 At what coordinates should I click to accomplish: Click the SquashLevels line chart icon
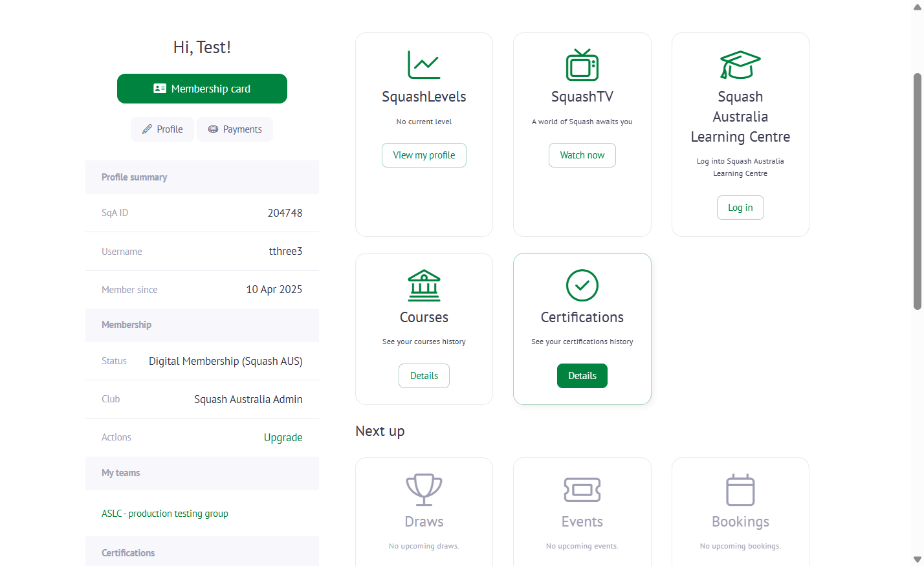coord(424,65)
